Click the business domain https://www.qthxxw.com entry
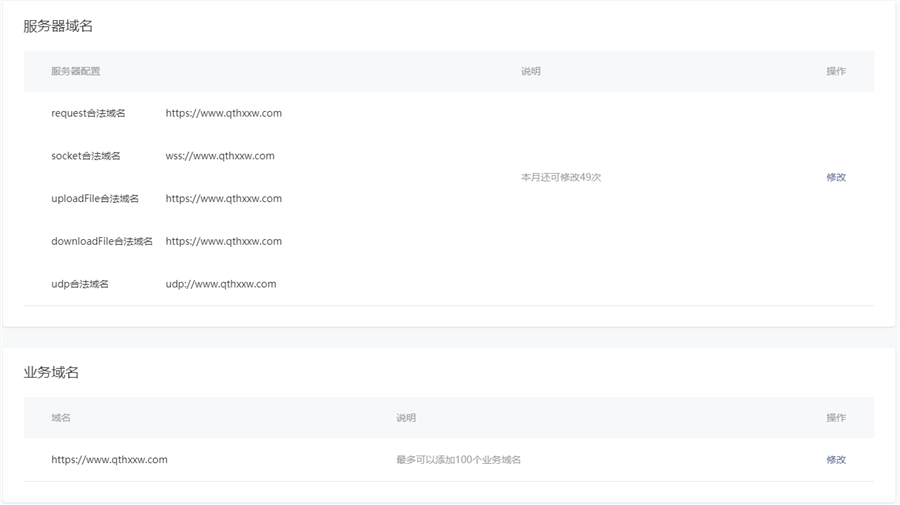Image resolution: width=900 pixels, height=505 pixels. click(x=109, y=460)
